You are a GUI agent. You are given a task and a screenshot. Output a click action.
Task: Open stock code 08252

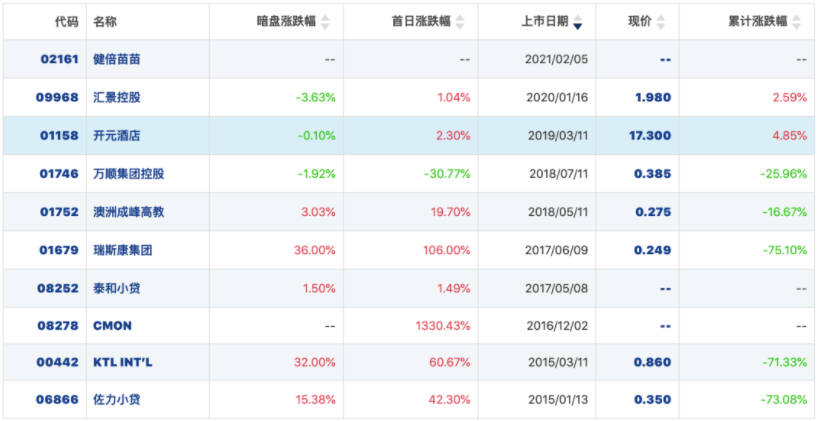pyautogui.click(x=58, y=288)
